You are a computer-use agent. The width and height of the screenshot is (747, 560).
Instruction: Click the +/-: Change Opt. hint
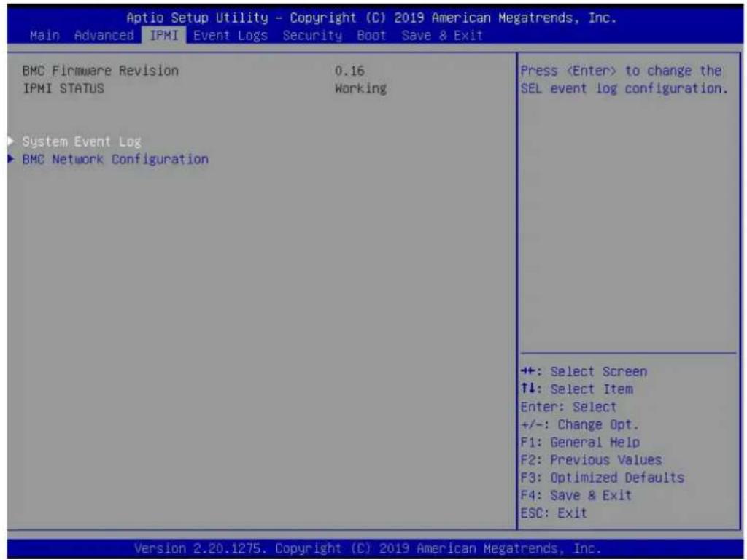[579, 424]
